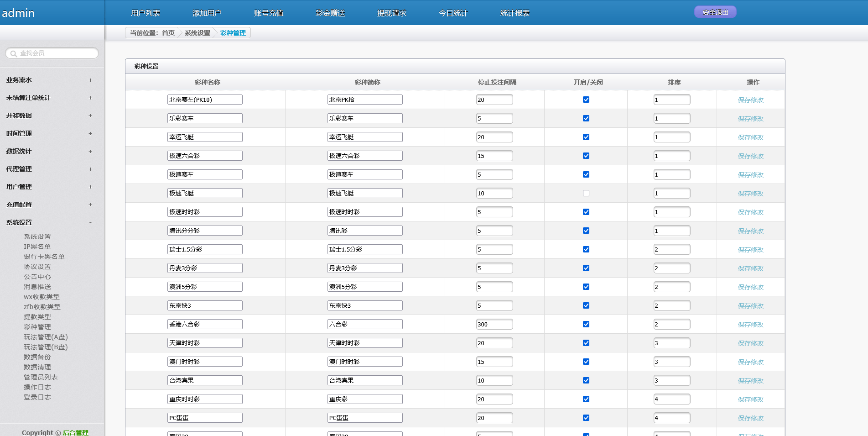This screenshot has width=868, height=436.
Task: Enable the 极速飞艇 lottery checkbox
Action: tap(586, 193)
